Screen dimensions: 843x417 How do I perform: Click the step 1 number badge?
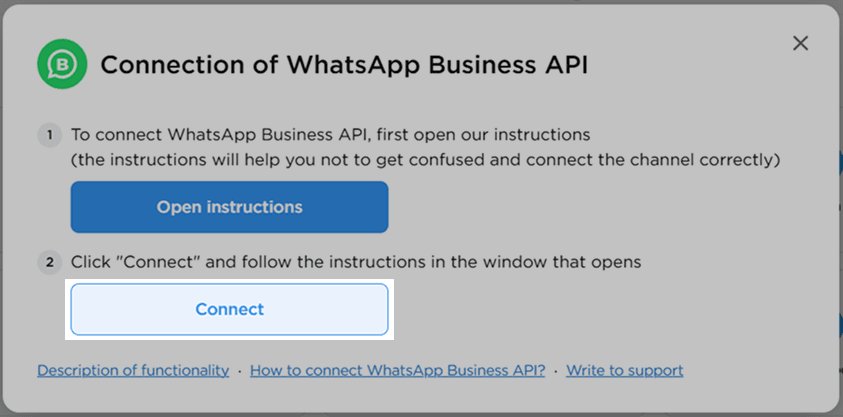(x=49, y=135)
